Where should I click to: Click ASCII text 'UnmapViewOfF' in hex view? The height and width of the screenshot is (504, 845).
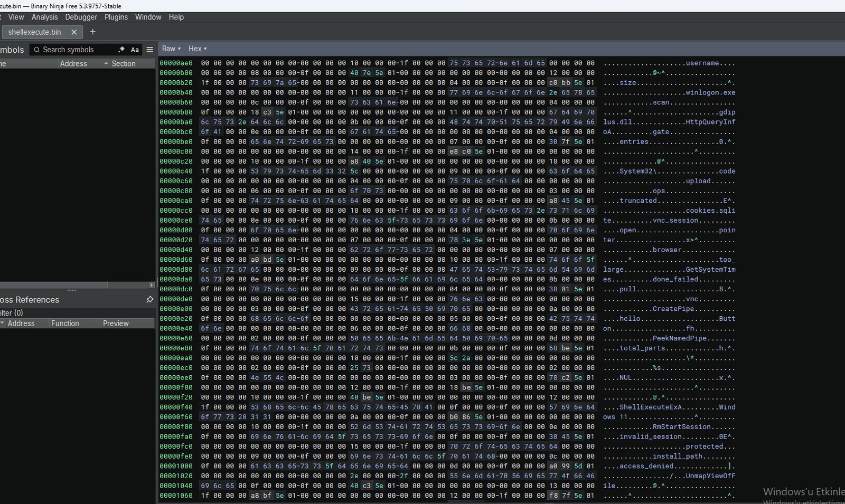click(711, 476)
